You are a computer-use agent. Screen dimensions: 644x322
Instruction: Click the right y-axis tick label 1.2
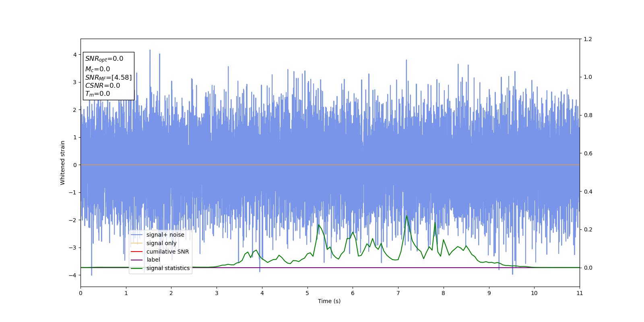(588, 39)
